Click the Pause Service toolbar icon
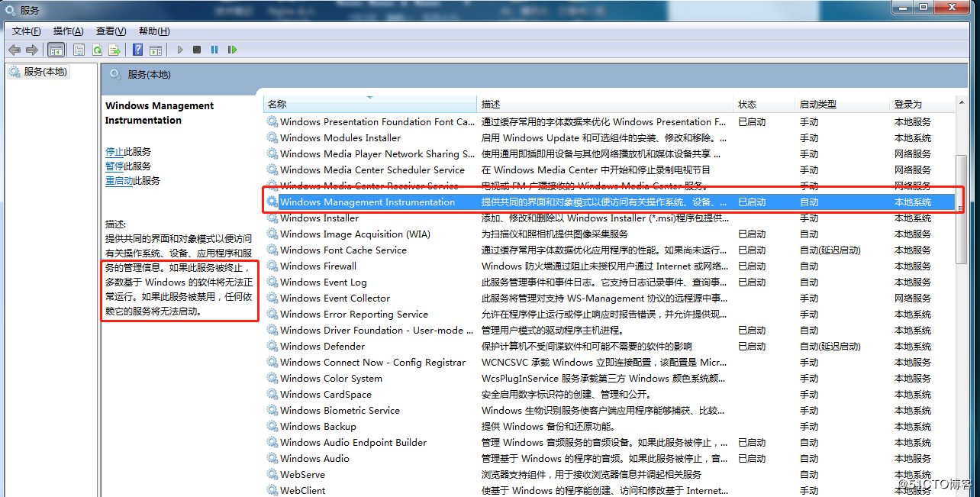This screenshot has height=497, width=980. 214,50
